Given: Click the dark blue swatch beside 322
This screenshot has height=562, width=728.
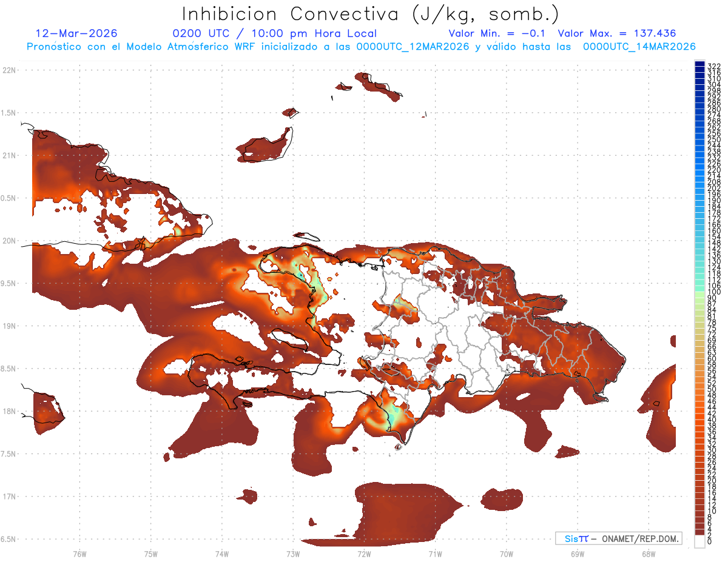Looking at the screenshot, I should pyautogui.click(x=699, y=64).
